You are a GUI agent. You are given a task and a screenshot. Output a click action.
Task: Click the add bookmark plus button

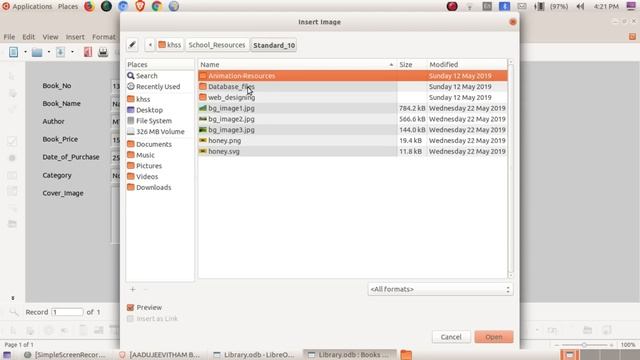(x=132, y=289)
